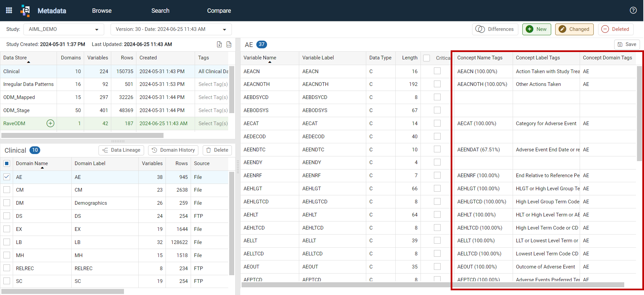Open the Browse menu
This screenshot has height=295, width=644.
click(x=102, y=11)
